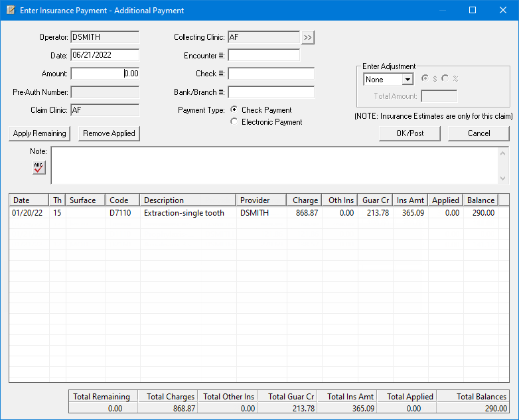This screenshot has height=420, width=519.
Task: Click into the Check # field
Action: click(271, 74)
